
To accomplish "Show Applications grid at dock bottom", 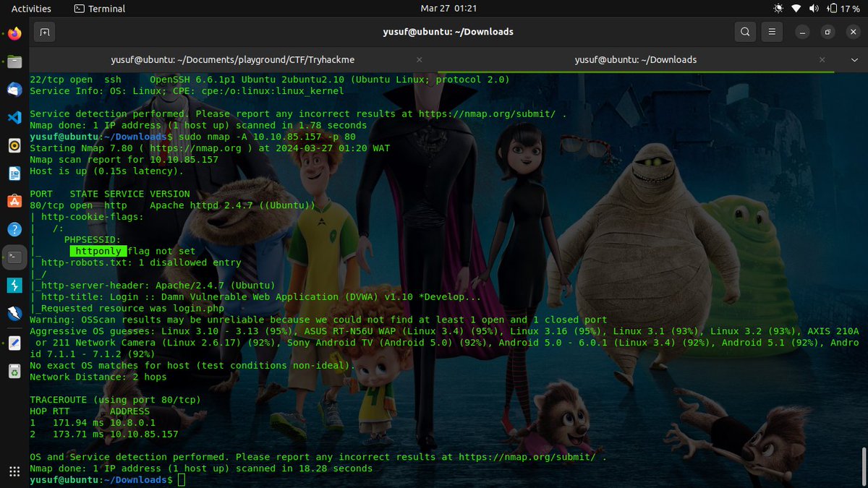I will (x=14, y=473).
